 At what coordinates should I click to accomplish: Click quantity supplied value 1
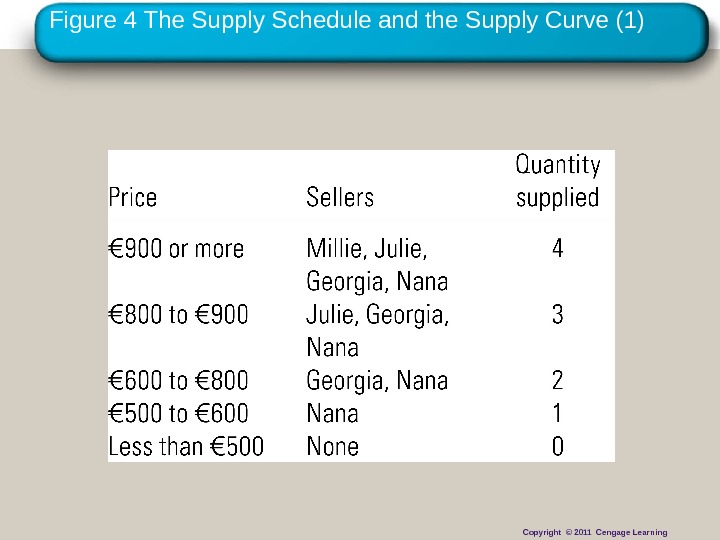click(558, 414)
